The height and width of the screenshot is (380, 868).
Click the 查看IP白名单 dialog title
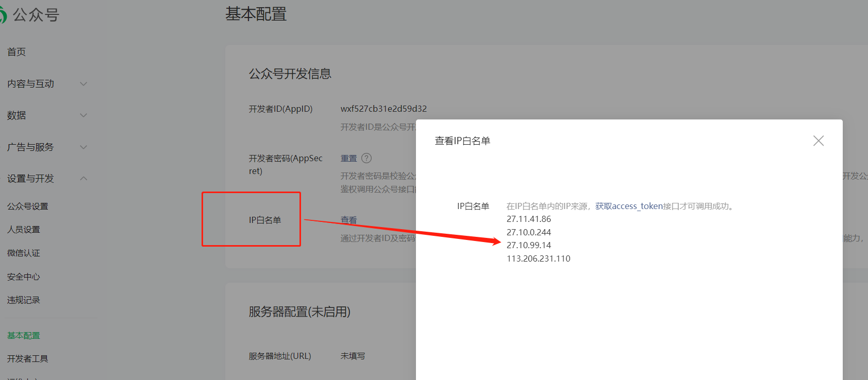pyautogui.click(x=463, y=141)
